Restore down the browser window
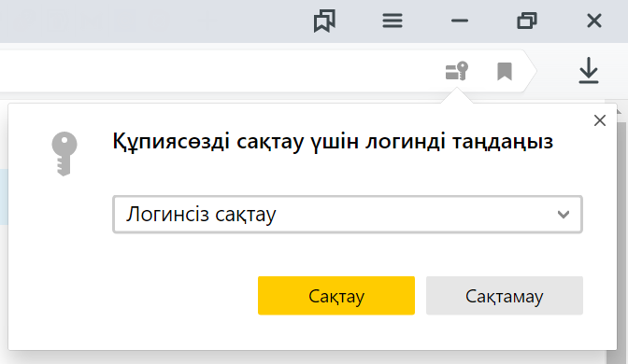The width and height of the screenshot is (628, 364). pos(527,21)
